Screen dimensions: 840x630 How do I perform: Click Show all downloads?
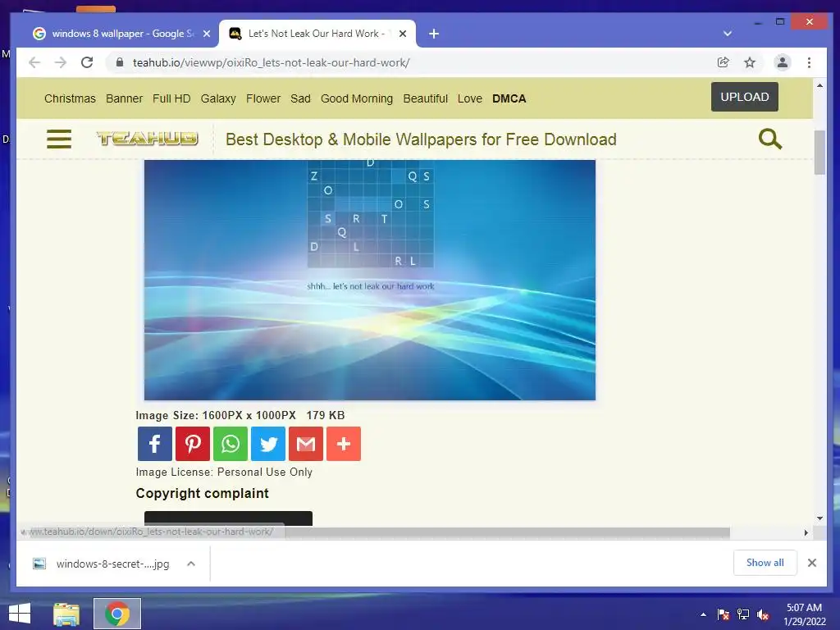tap(765, 563)
